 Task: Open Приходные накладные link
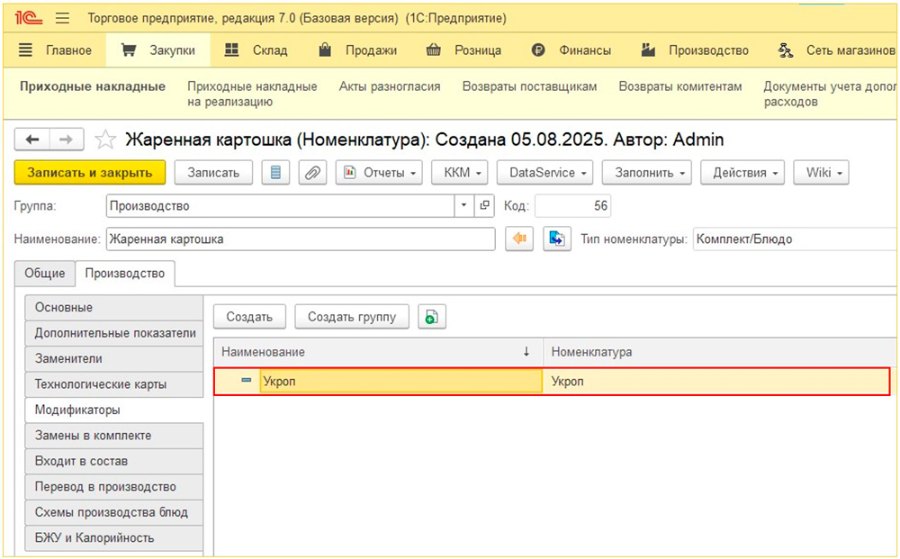(x=92, y=87)
